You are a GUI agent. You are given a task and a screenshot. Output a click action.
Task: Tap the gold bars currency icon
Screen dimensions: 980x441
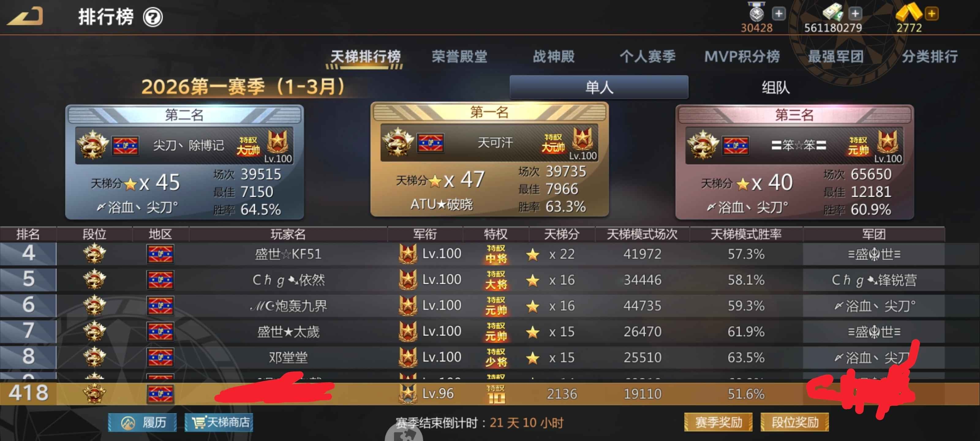click(908, 12)
